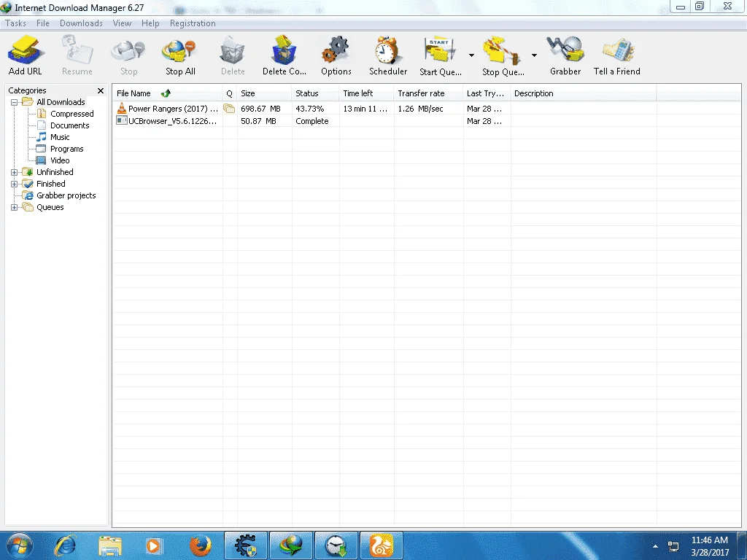Open the View menu
This screenshot has height=560, width=747.
tap(122, 23)
